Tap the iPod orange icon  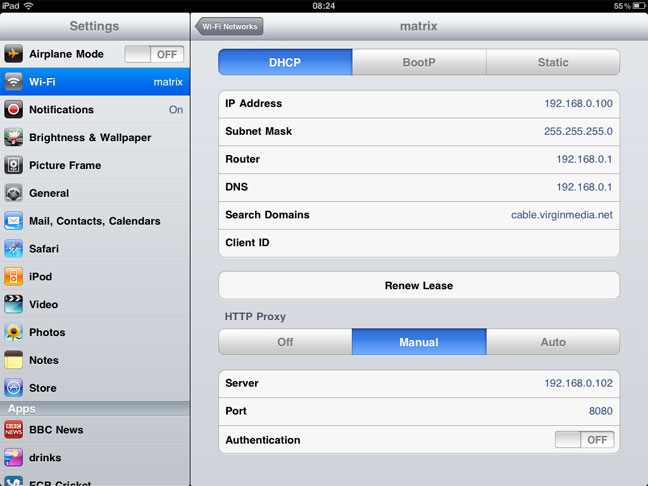(13, 276)
